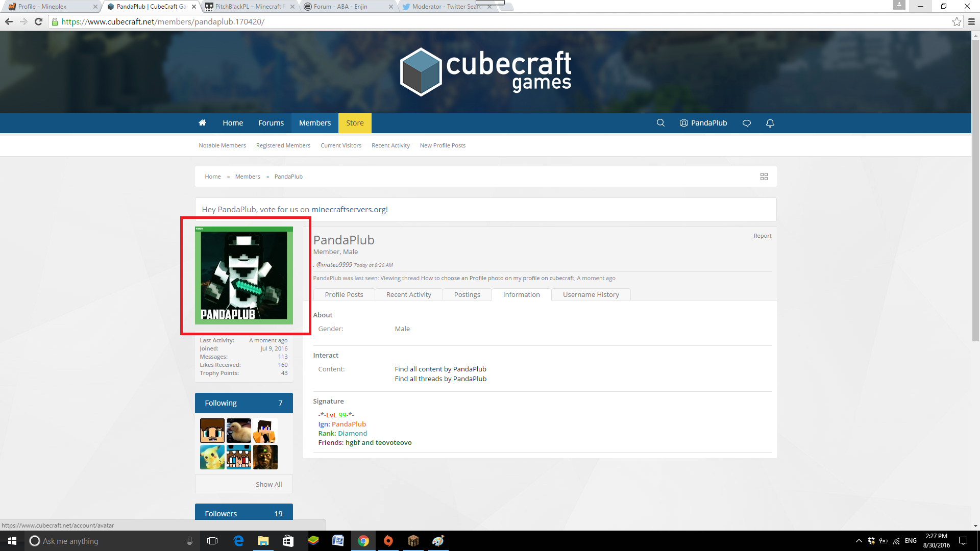Click the Cortana microphone icon
This screenshot has height=551, width=980.
click(x=189, y=541)
